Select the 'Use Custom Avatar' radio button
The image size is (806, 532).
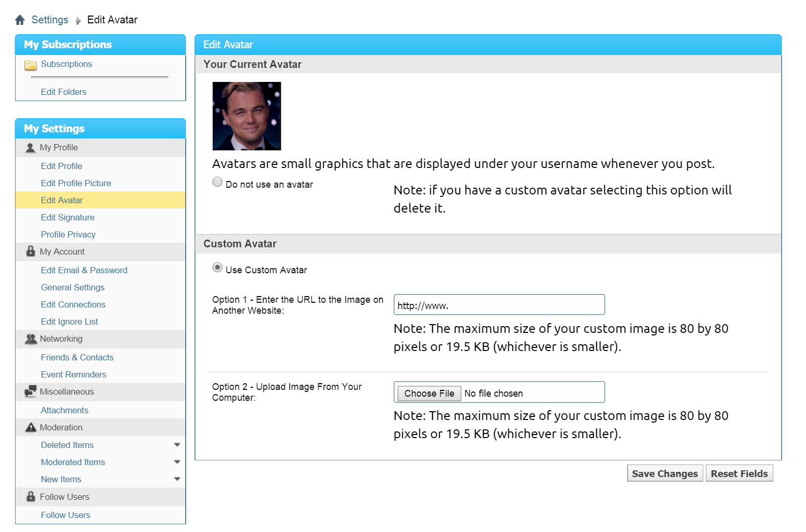[217, 268]
